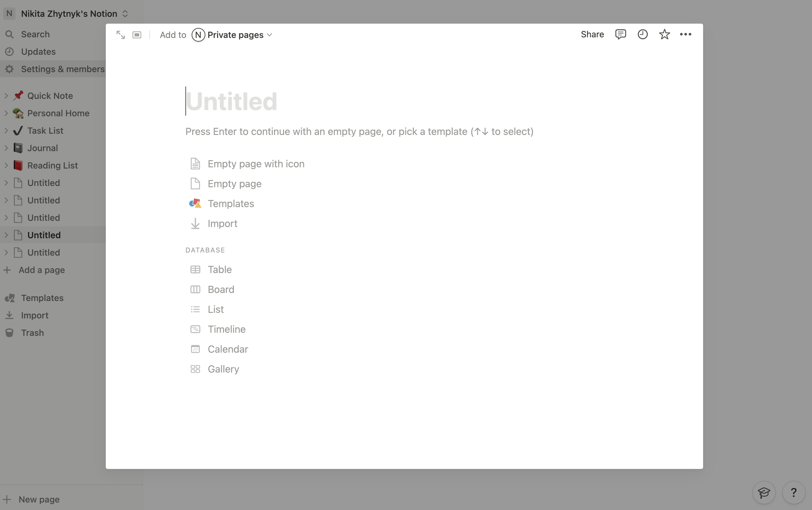Click the Board database icon
The width and height of the screenshot is (812, 510).
[x=195, y=290]
